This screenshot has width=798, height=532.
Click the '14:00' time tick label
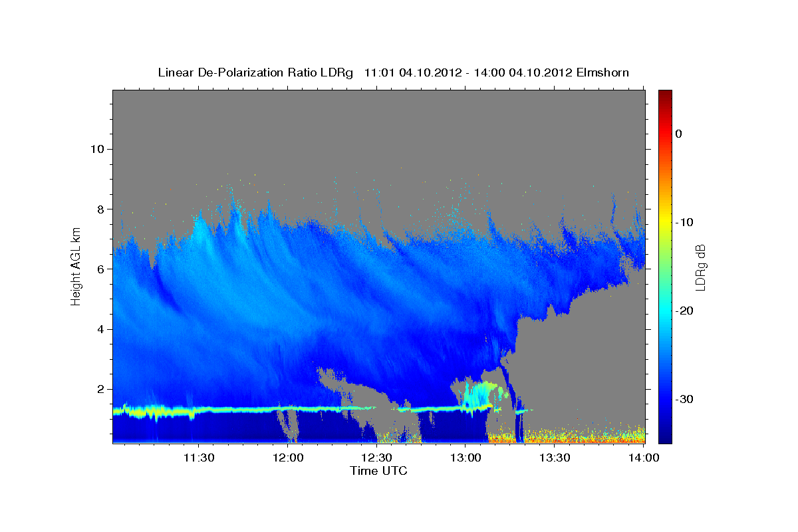[x=644, y=458]
